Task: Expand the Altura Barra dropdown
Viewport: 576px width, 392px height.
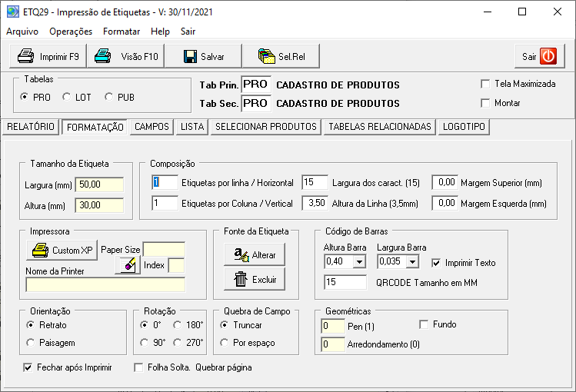Action: 359,261
